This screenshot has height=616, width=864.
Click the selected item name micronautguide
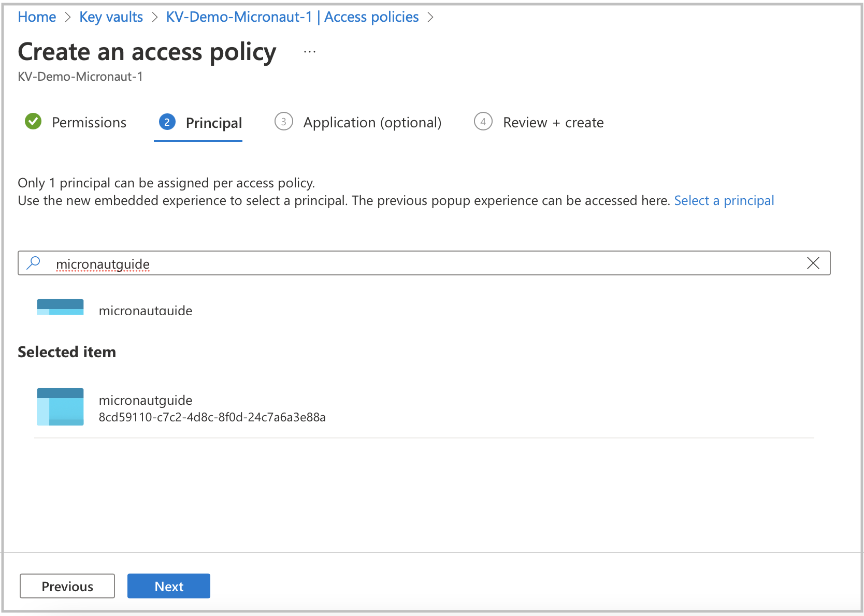coord(146,400)
